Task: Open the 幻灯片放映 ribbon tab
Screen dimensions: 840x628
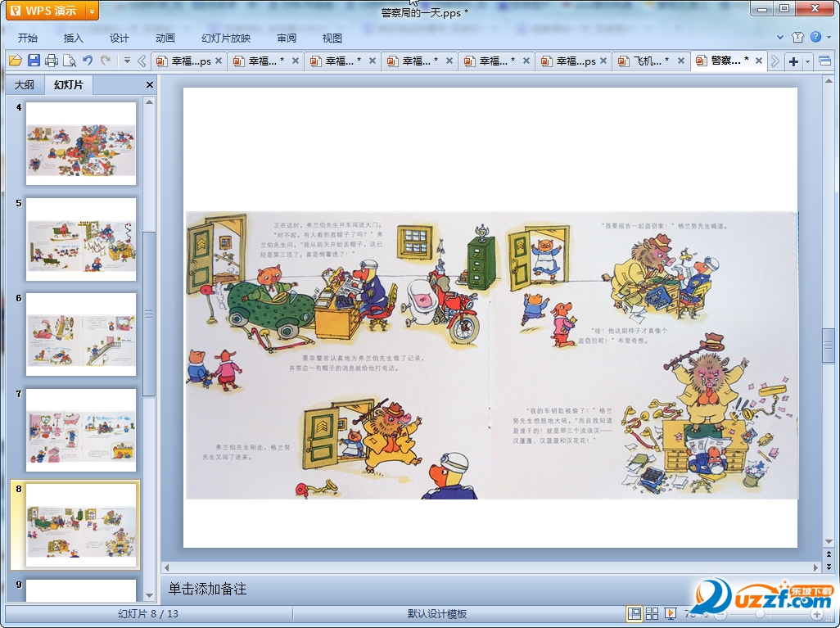Action: tap(226, 38)
